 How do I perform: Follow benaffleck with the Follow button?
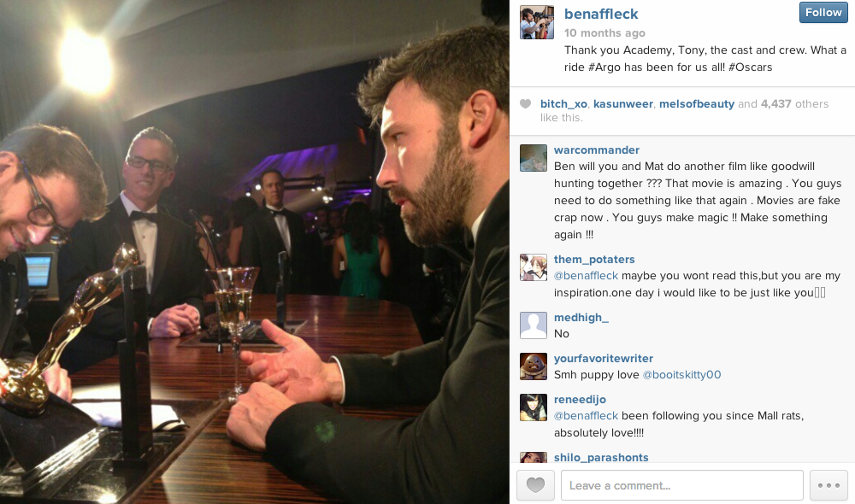(x=823, y=13)
